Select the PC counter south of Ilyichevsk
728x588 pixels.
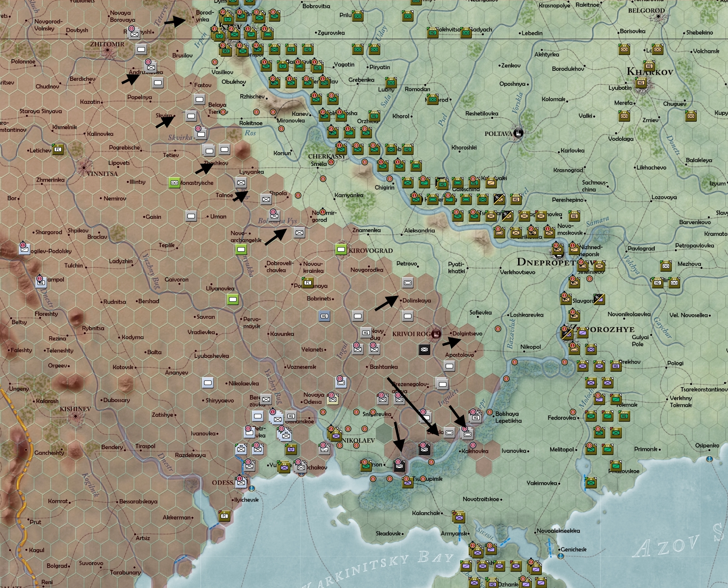(224, 516)
